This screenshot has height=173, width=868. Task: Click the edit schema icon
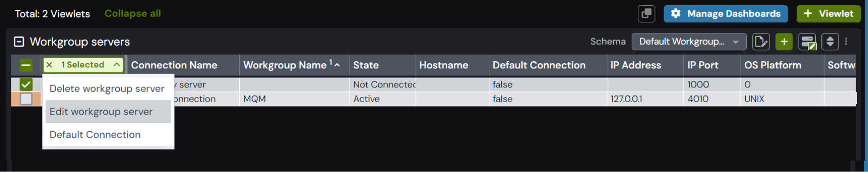(761, 42)
